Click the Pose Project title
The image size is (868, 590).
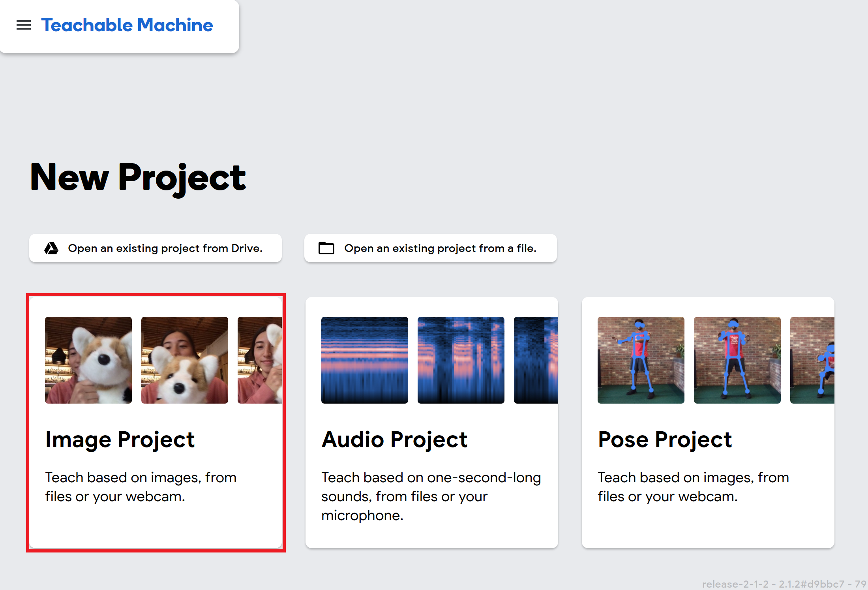tap(664, 440)
